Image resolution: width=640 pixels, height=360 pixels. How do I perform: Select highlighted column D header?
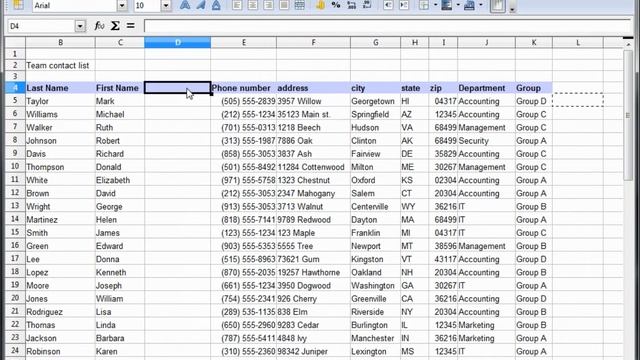(178, 42)
